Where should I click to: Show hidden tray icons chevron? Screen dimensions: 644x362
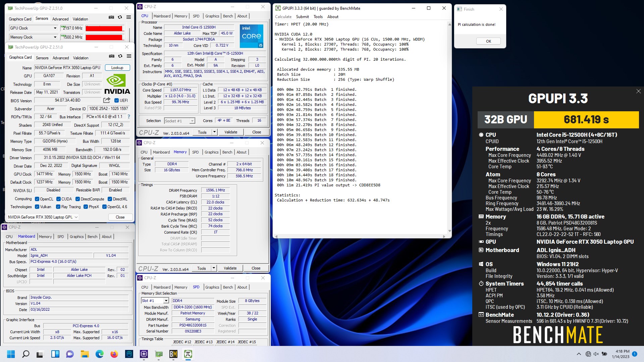[579, 354]
